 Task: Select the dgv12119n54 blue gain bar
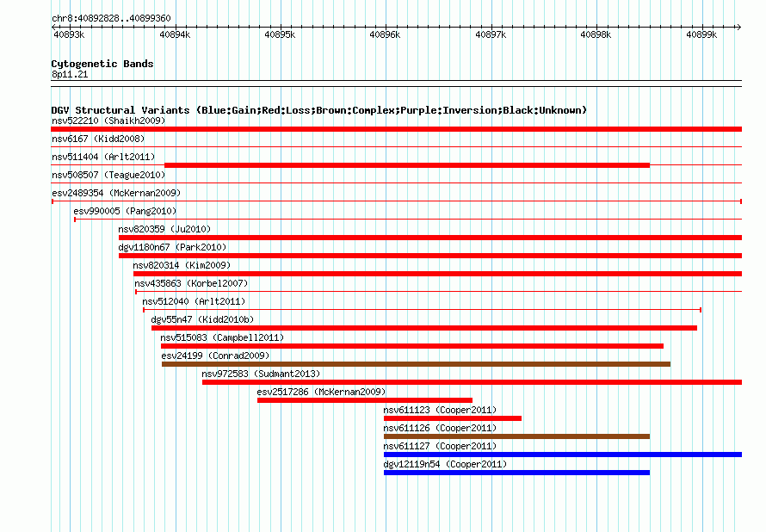point(517,473)
